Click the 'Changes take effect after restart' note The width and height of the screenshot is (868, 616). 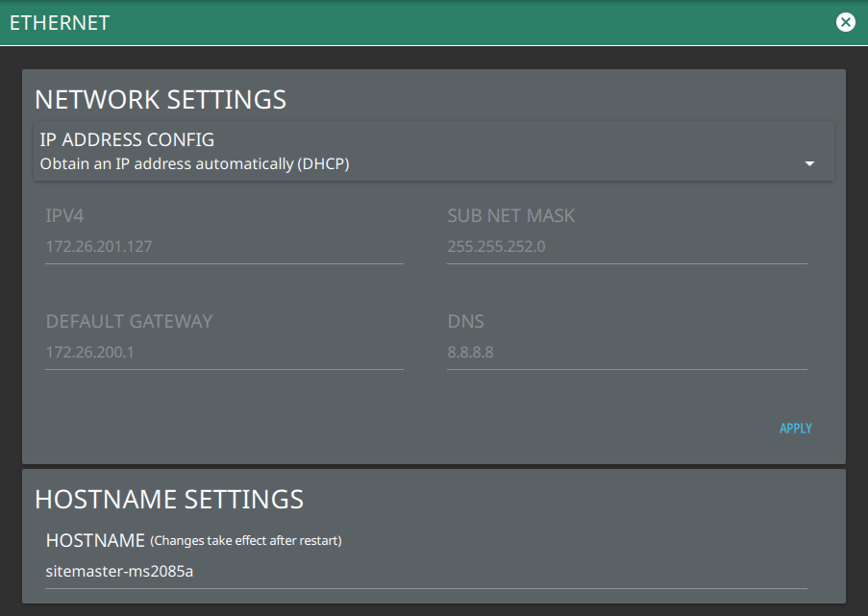[246, 541]
